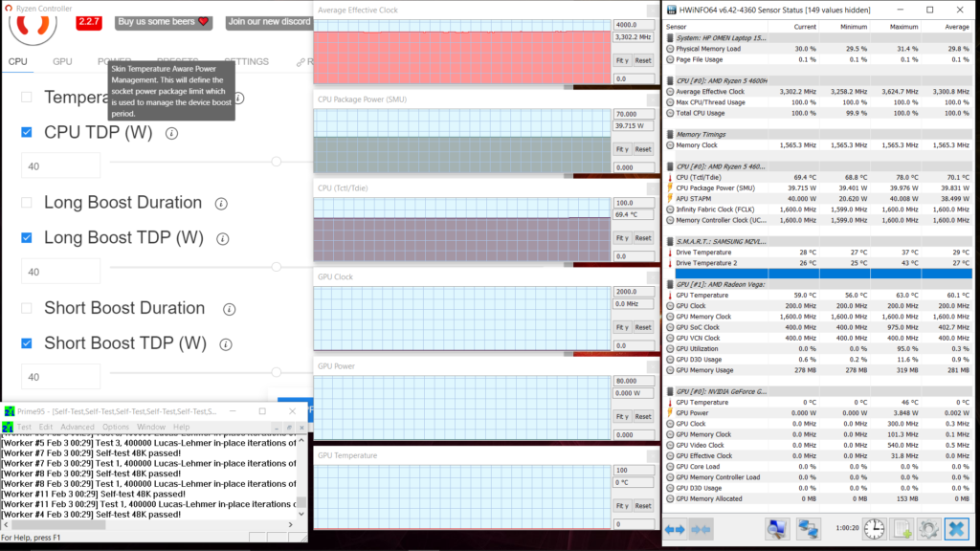
Task: Click Fit y on Average Effective Clock graph
Action: (x=622, y=60)
